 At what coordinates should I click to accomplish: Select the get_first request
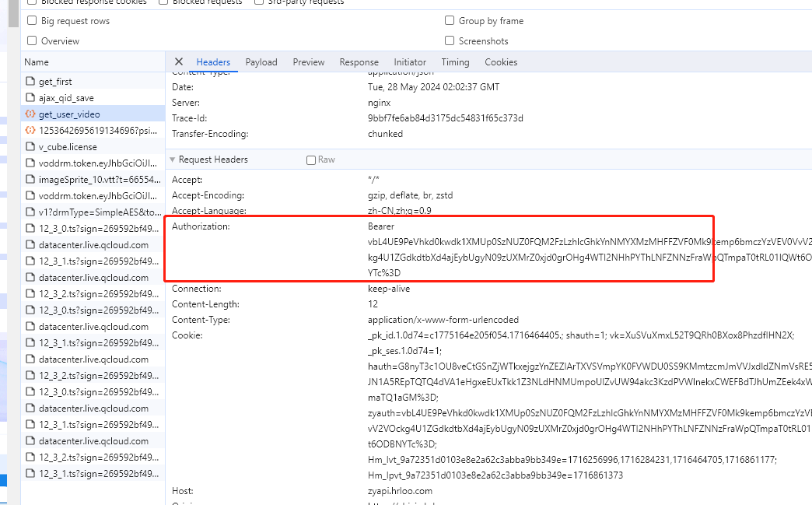coord(93,82)
